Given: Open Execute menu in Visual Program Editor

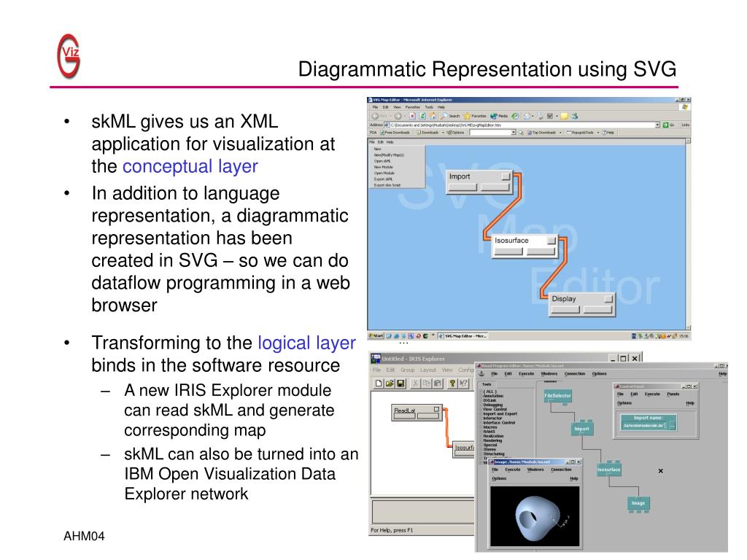Looking at the screenshot, I should tap(526, 374).
